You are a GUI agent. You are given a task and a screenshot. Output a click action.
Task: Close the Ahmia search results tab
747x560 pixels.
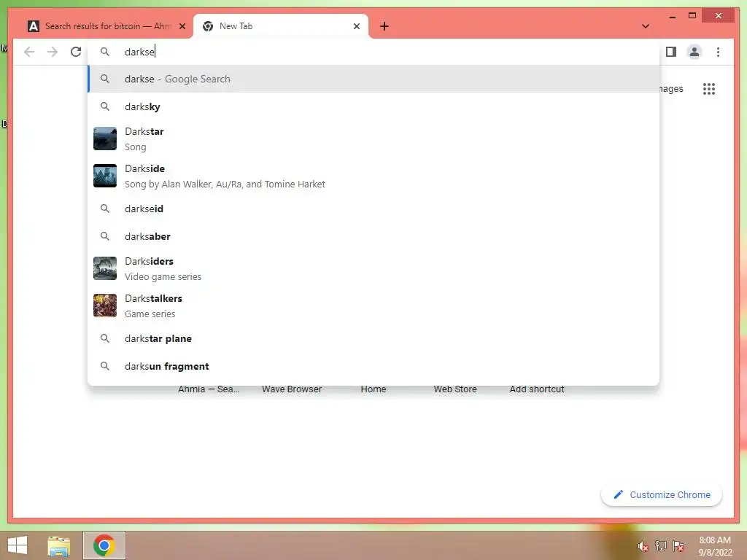[x=182, y=26]
